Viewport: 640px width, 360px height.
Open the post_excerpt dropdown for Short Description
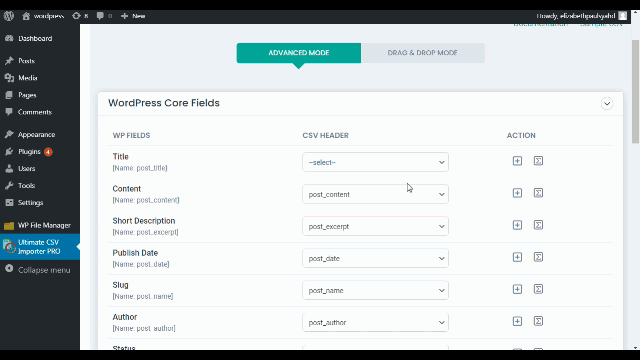(376, 226)
